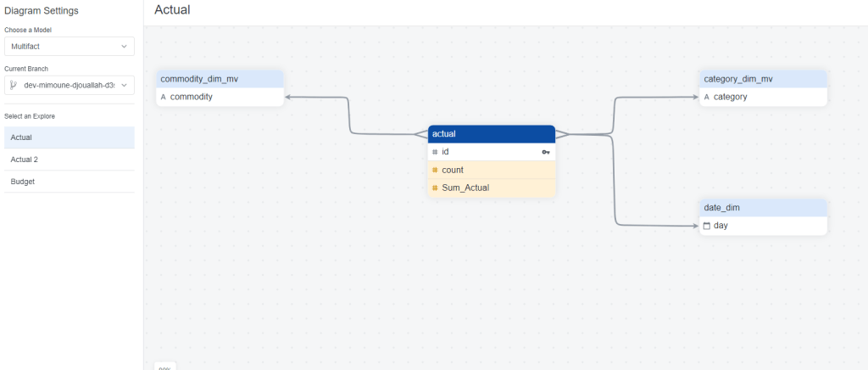
Task: Click the zoom percentage indicator at canvas bottom
Action: pos(164,367)
